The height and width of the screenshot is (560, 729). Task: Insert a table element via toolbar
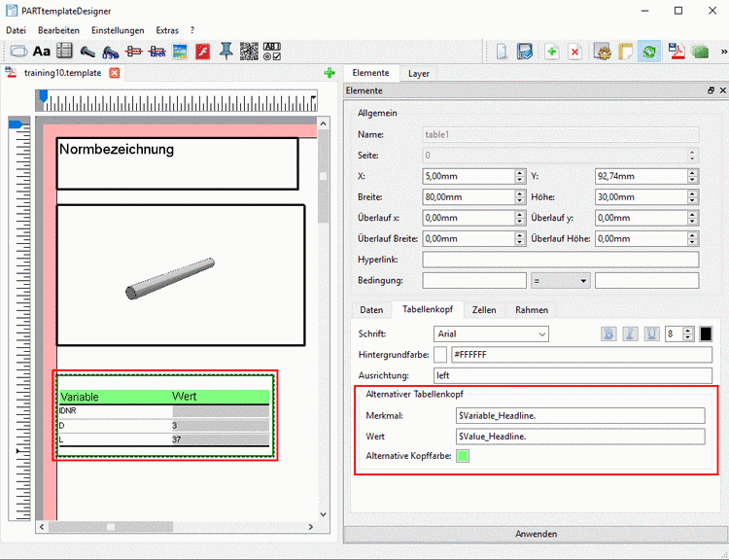point(64,51)
